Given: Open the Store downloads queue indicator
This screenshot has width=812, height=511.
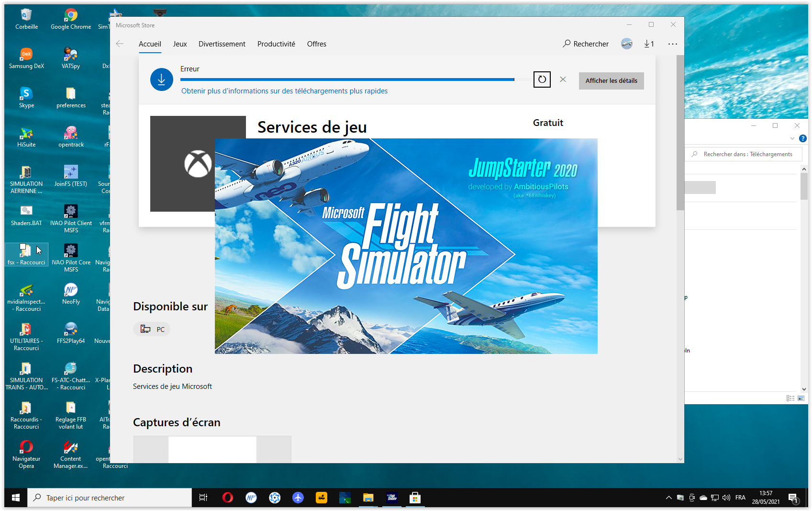Looking at the screenshot, I should (649, 44).
